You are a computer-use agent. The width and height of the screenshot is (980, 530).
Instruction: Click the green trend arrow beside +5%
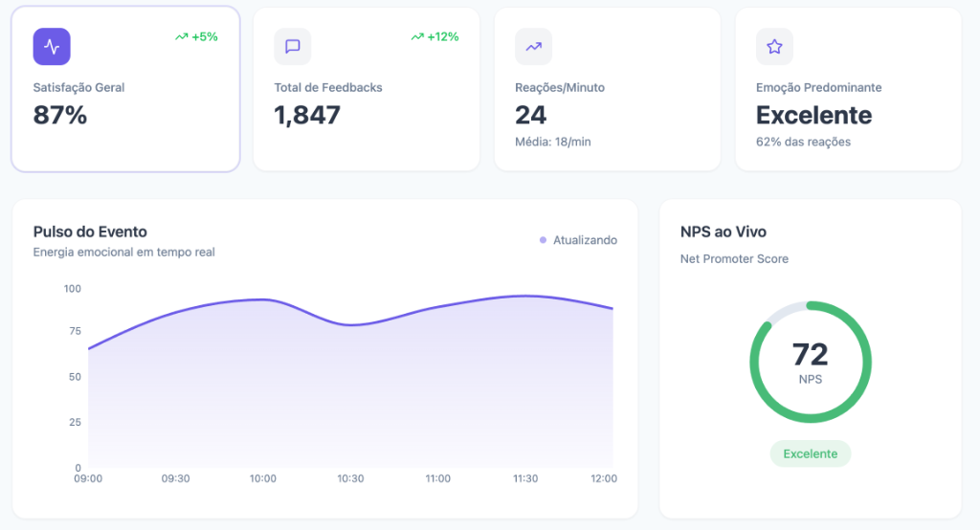[181, 37]
